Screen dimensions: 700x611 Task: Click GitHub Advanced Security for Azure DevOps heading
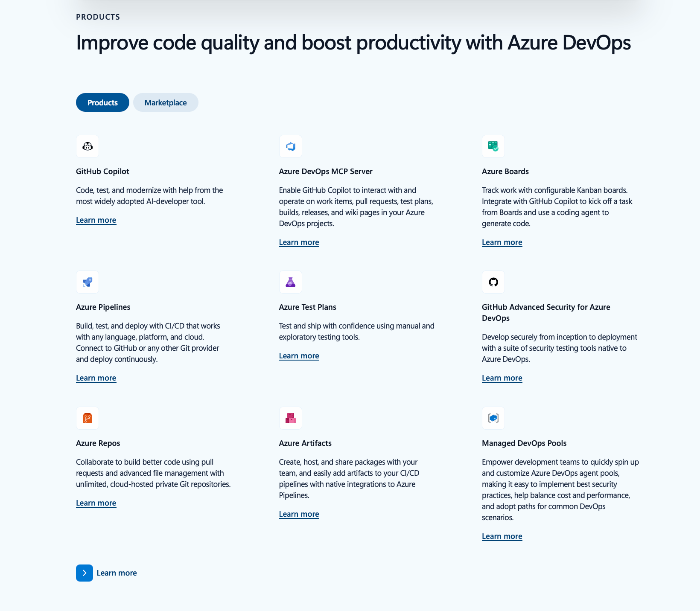546,313
